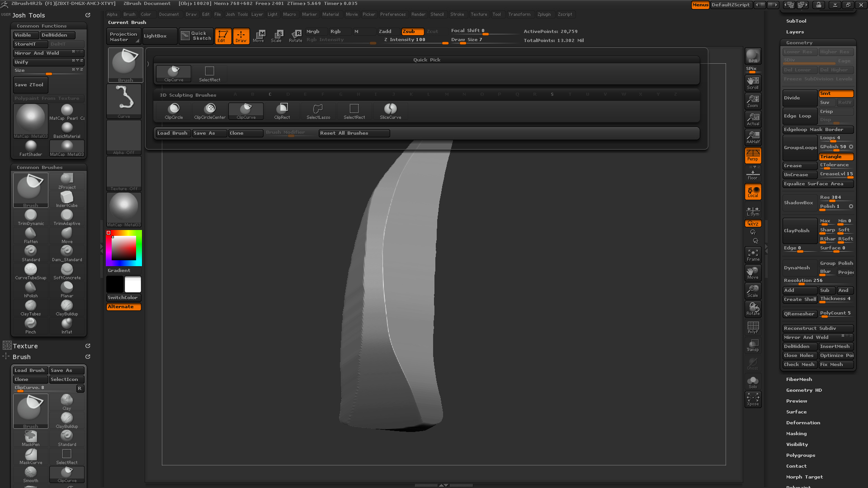Select the InsertCube brush

pos(67,199)
